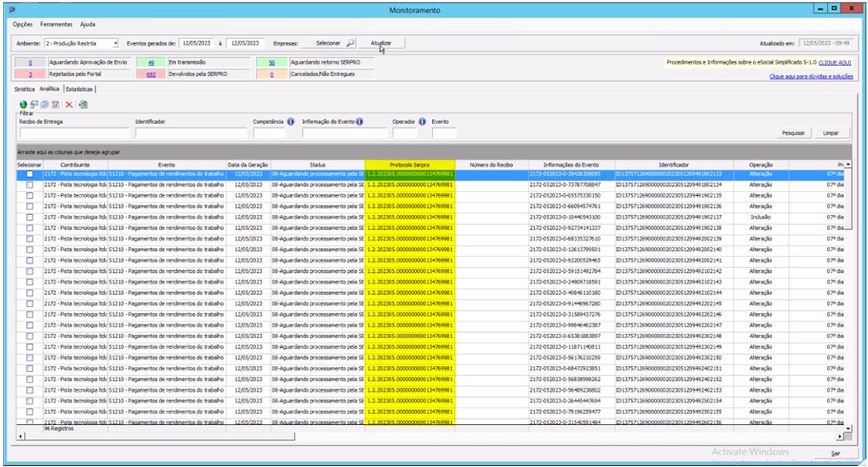Click the Devolvidos pela SERPRO count 692
868x467 pixels.
click(151, 74)
